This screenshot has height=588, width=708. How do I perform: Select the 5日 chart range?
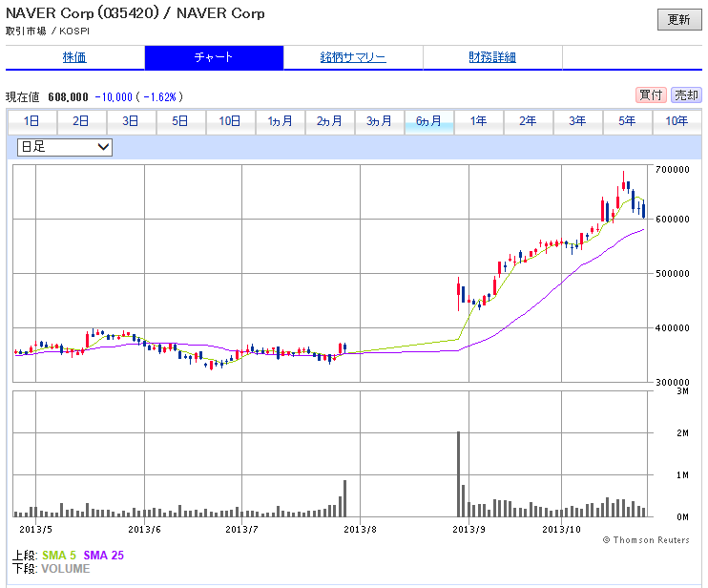click(180, 121)
